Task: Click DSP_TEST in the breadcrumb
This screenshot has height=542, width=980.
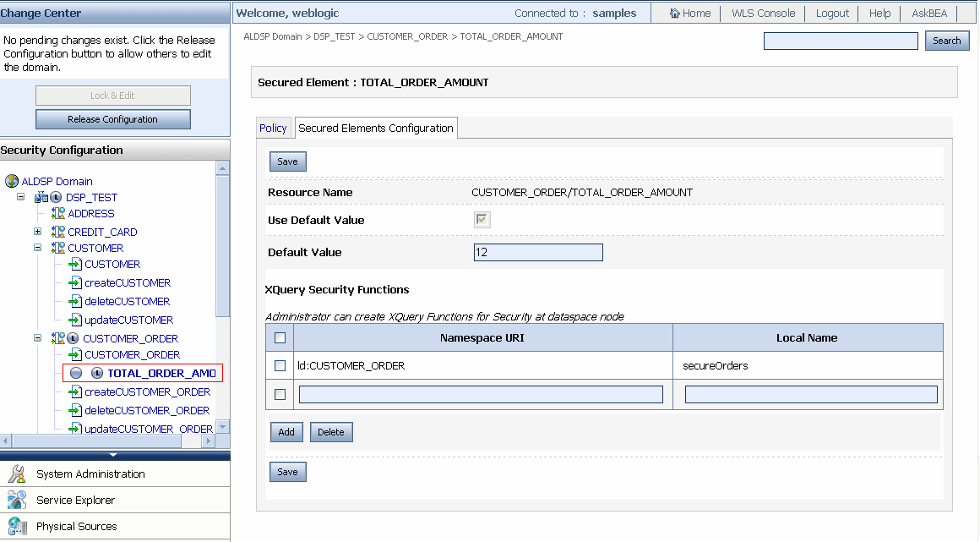Action: point(335,36)
